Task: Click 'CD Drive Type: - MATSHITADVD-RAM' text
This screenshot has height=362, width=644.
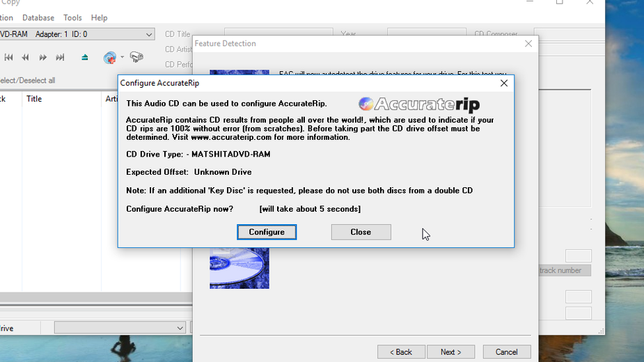Action: click(198, 155)
